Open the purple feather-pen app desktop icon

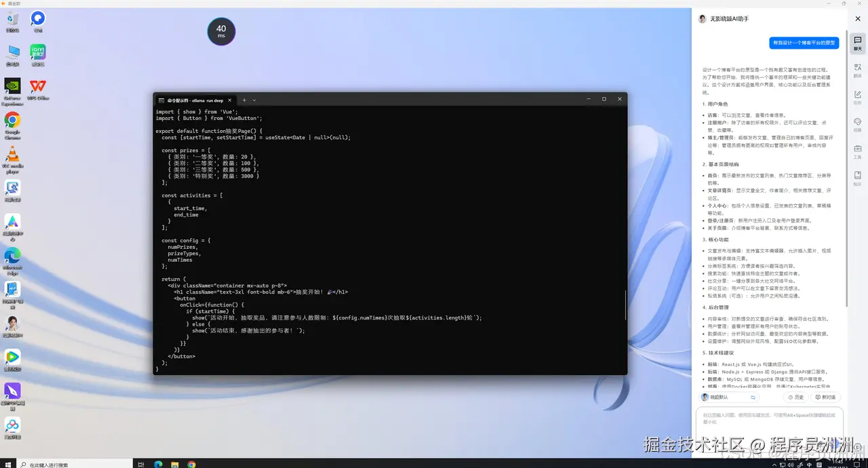point(12,396)
